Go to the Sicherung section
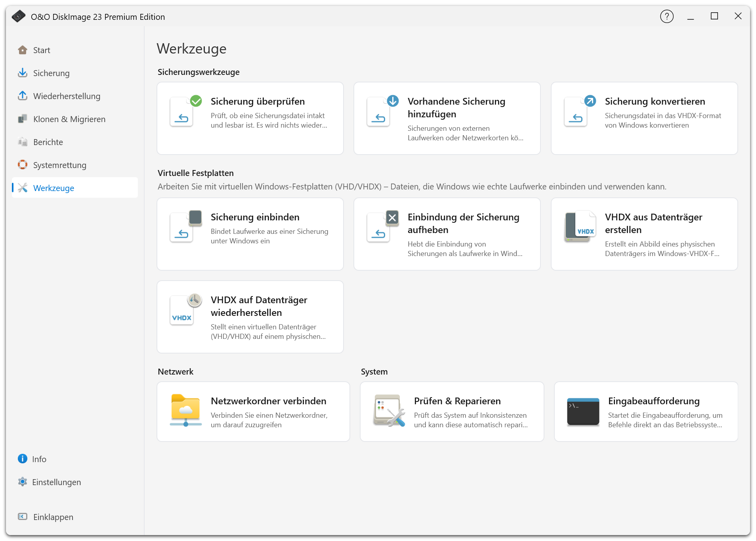Image resolution: width=756 pixels, height=541 pixels. pyautogui.click(x=75, y=73)
